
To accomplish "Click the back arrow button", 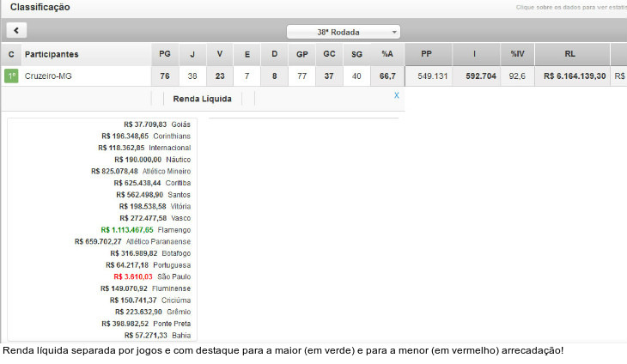I will pos(16,30).
